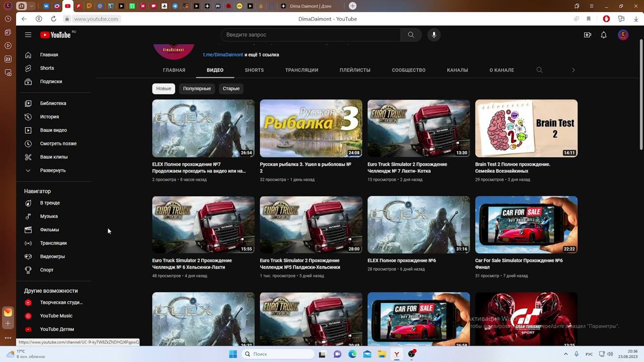Switch the РУС input language
The image size is (644, 362).
589,354
